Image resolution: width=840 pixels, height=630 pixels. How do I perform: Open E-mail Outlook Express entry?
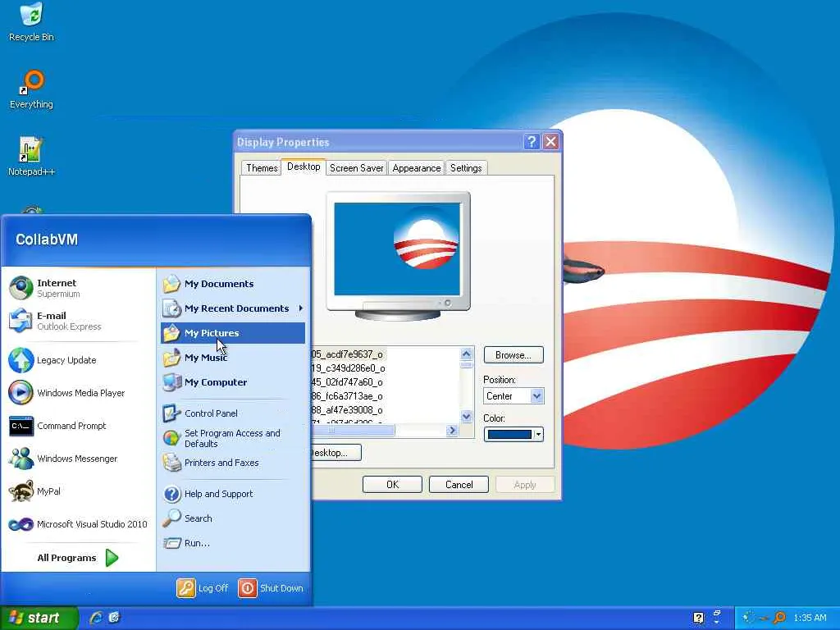tap(78, 321)
